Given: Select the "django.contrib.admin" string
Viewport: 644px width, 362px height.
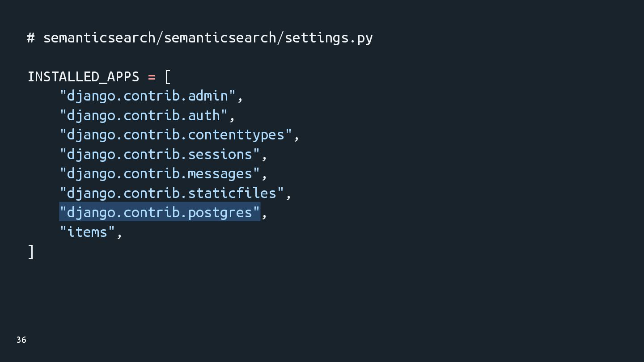Looking at the screenshot, I should coord(148,96).
